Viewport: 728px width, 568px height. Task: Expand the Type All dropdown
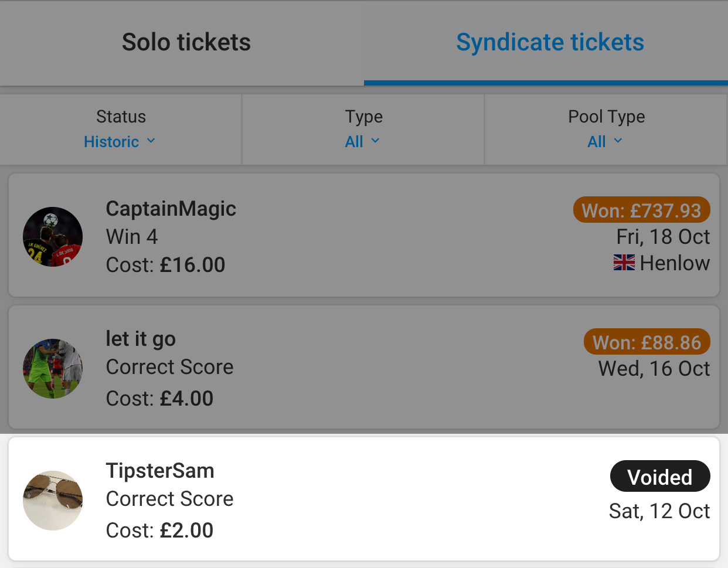click(x=354, y=142)
